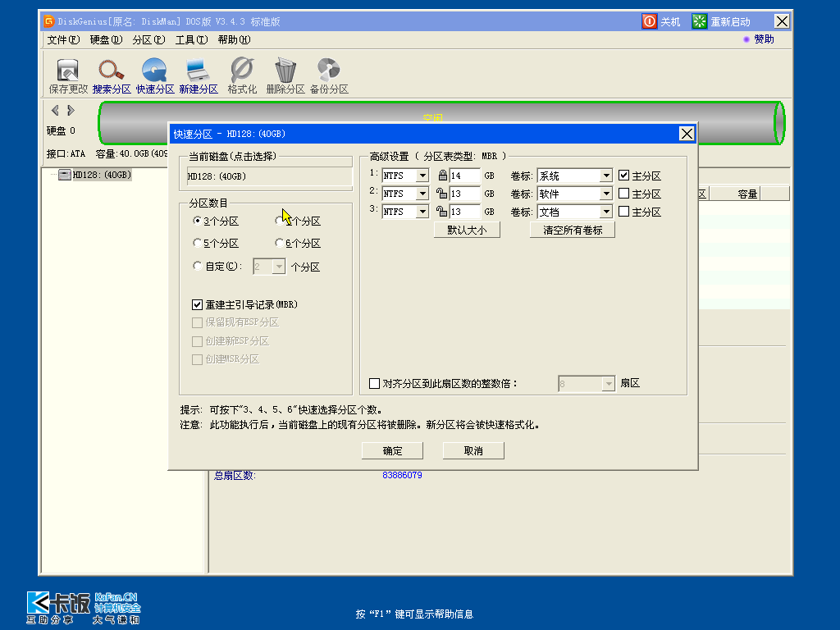Click the Sponsor (赞助) link

tap(764, 39)
